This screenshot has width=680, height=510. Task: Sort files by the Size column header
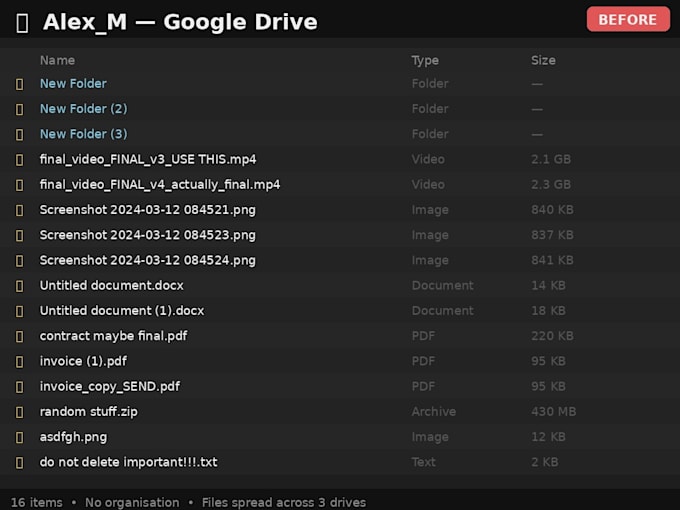pyautogui.click(x=543, y=60)
